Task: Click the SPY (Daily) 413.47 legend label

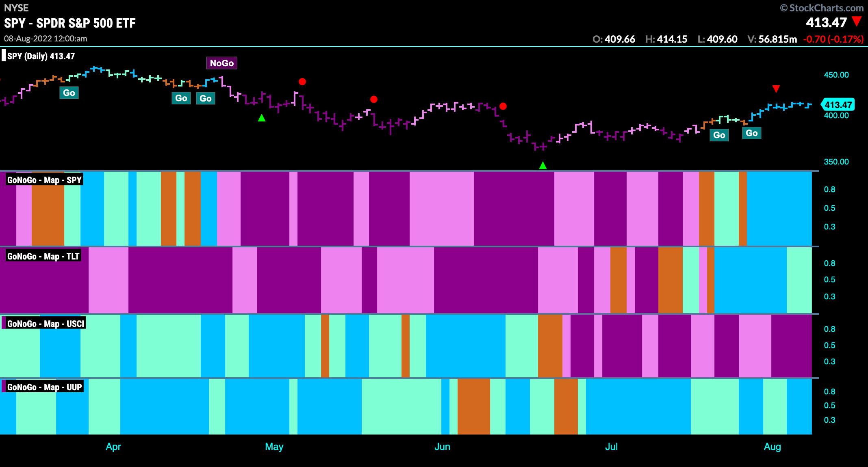Action: (x=41, y=56)
